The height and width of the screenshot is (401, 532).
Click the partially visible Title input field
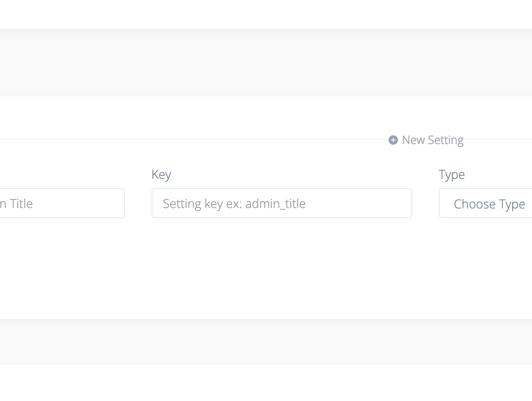click(x=62, y=203)
